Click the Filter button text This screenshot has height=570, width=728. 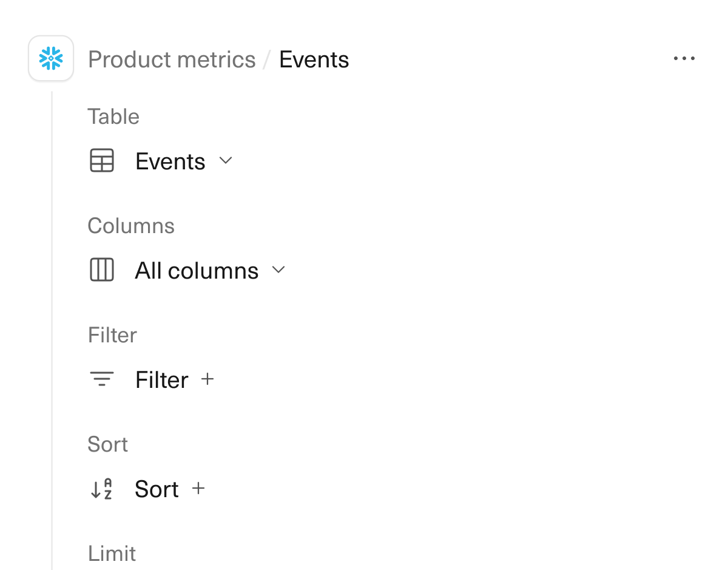[162, 380]
